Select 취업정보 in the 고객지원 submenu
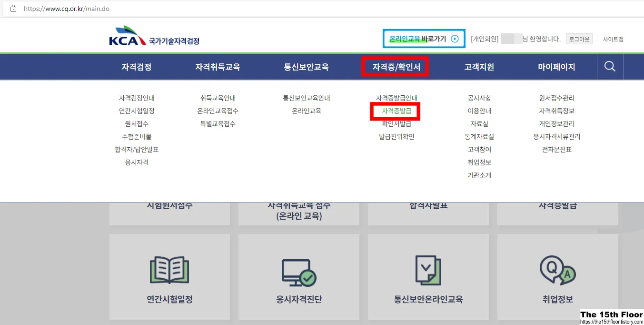Image resolution: width=644 pixels, height=325 pixels. click(479, 162)
